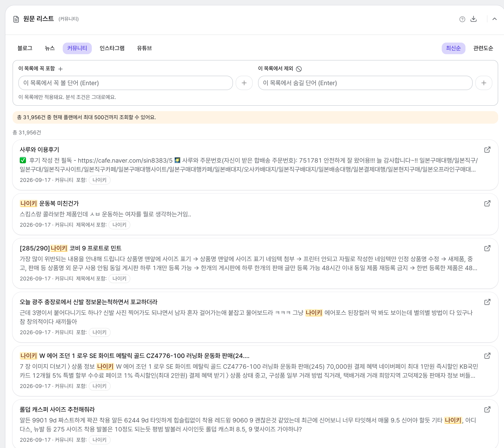Add the include word with plus button
This screenshot has width=504, height=448.
pos(244,83)
